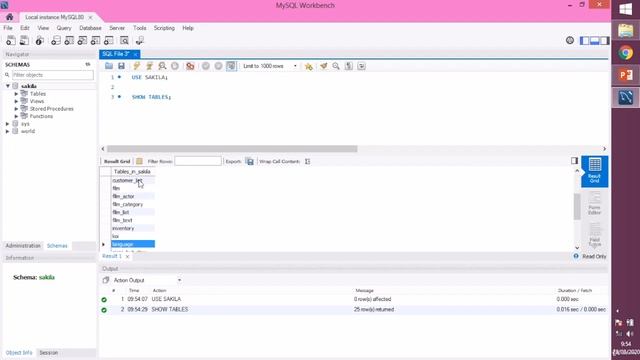Click the Commit transaction icon
Viewport: 640px width, 360px height.
click(206, 66)
